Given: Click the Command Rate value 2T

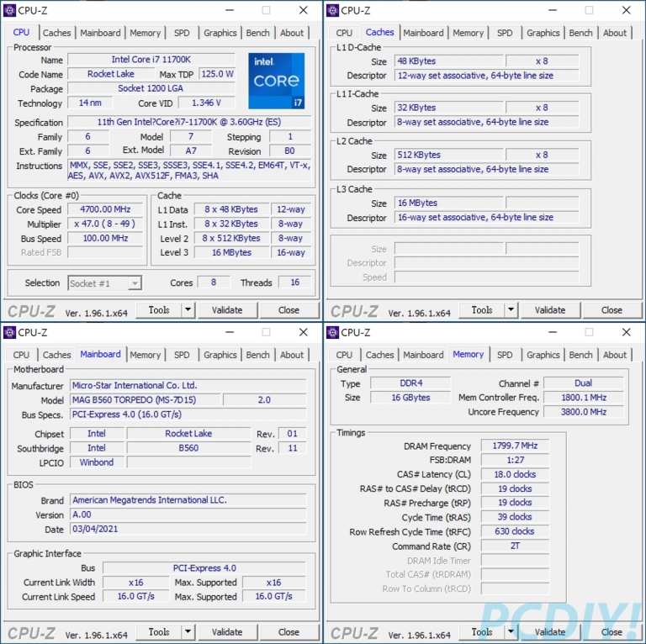Looking at the screenshot, I should pos(515,546).
